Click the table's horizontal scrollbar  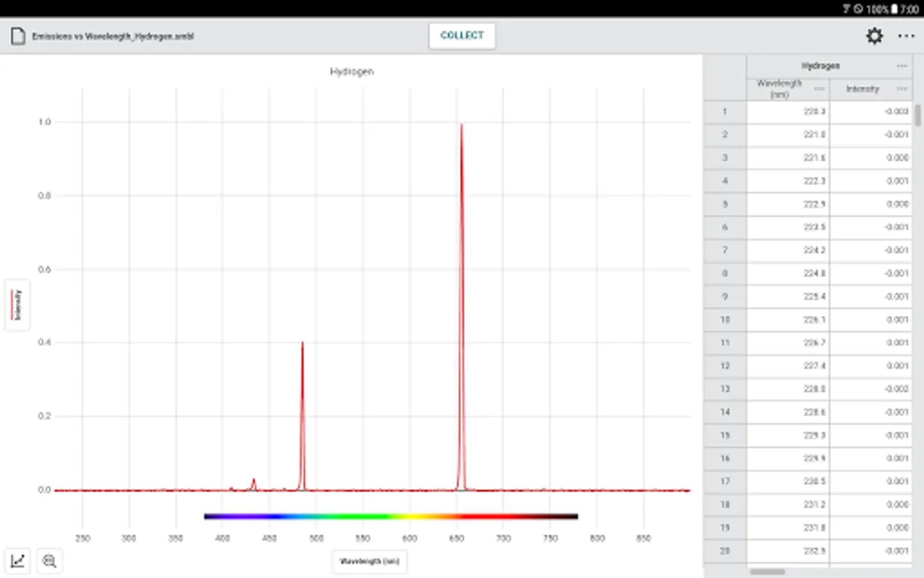[x=767, y=572]
